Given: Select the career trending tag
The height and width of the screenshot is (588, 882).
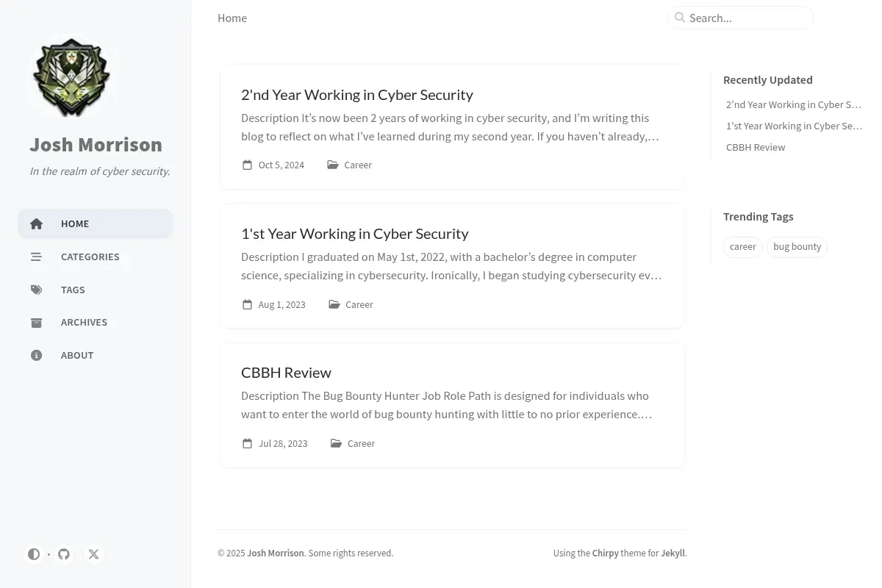Looking at the screenshot, I should pos(743,247).
